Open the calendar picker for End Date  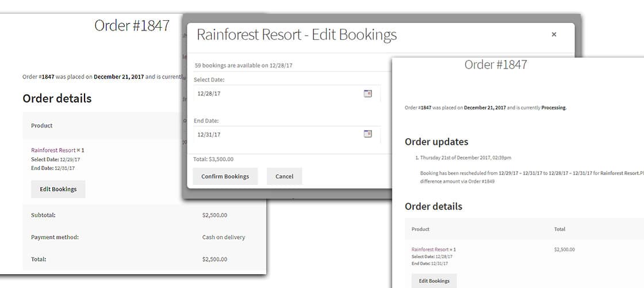[368, 134]
